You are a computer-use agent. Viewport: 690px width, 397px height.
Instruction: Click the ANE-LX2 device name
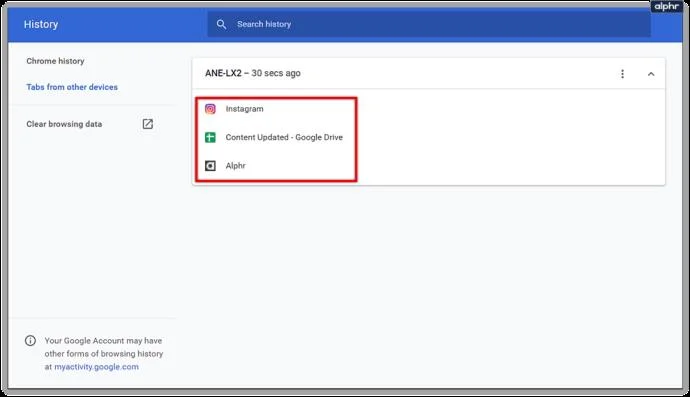pyautogui.click(x=223, y=74)
